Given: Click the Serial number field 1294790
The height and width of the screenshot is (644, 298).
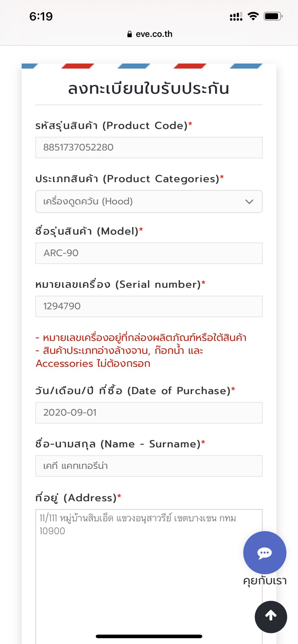Looking at the screenshot, I should (149, 306).
